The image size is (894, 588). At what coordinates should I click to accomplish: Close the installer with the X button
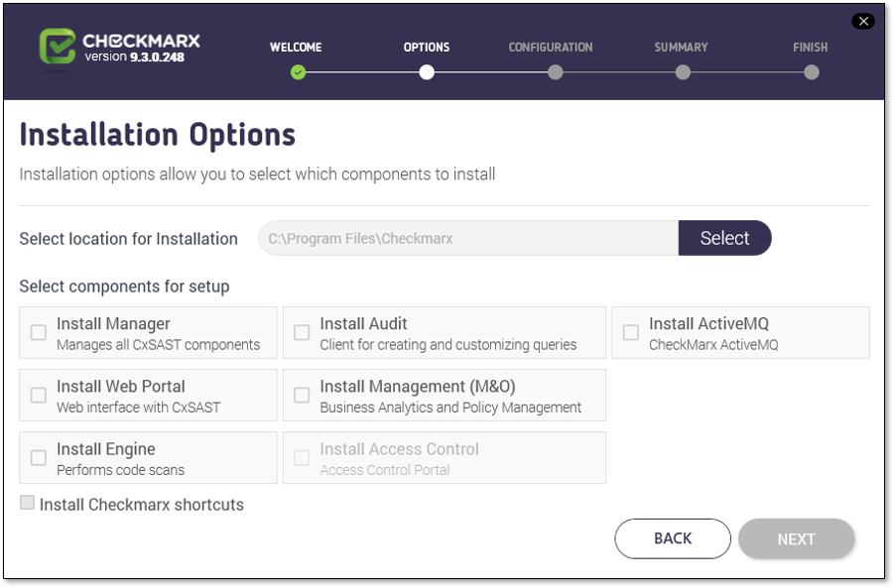863,21
